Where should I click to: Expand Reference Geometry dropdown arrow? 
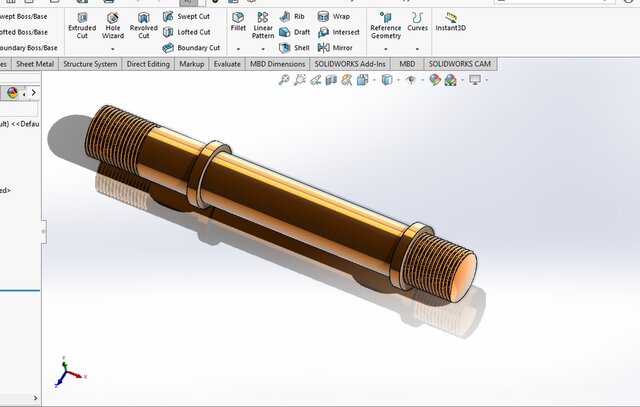tap(386, 49)
